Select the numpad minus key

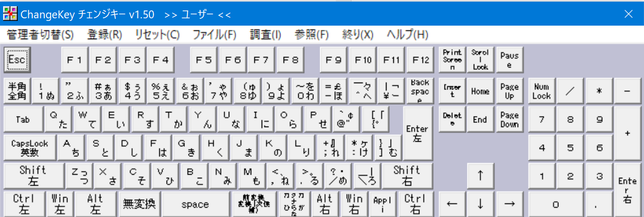click(628, 91)
